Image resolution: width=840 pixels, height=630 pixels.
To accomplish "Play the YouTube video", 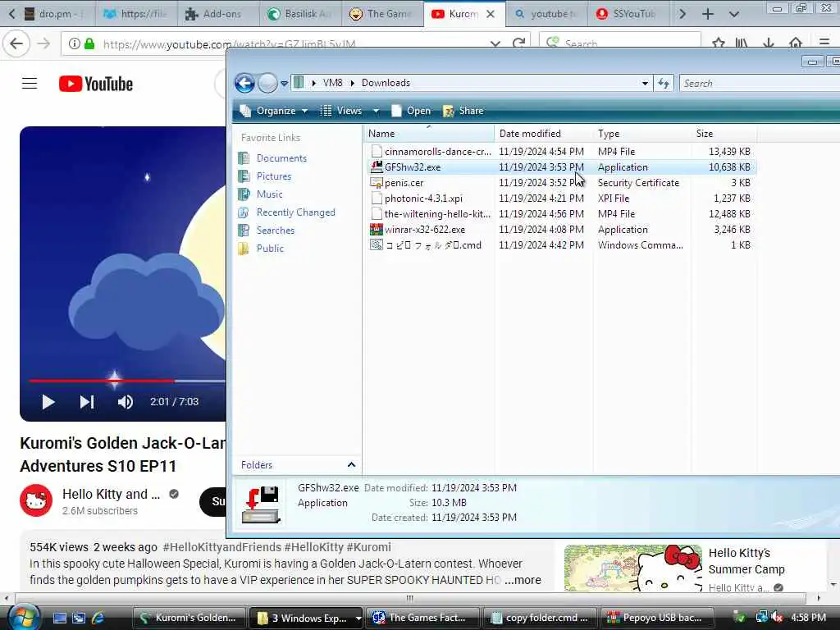I will [x=48, y=402].
